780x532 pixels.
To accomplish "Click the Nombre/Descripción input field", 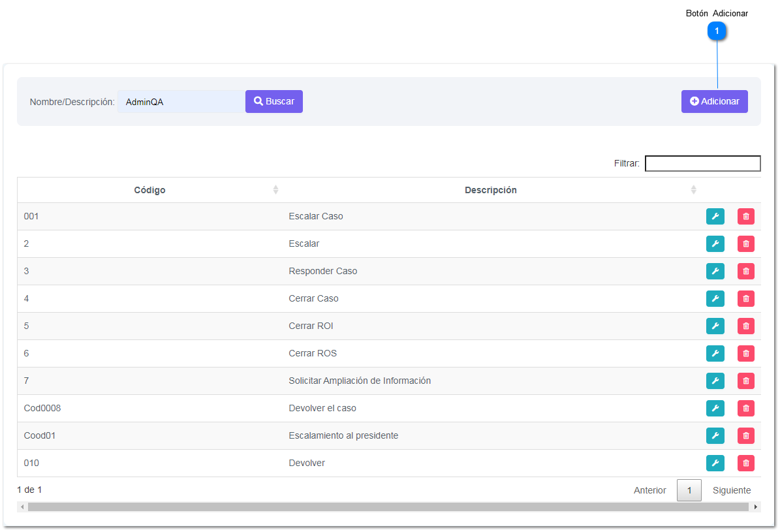I will coord(181,102).
